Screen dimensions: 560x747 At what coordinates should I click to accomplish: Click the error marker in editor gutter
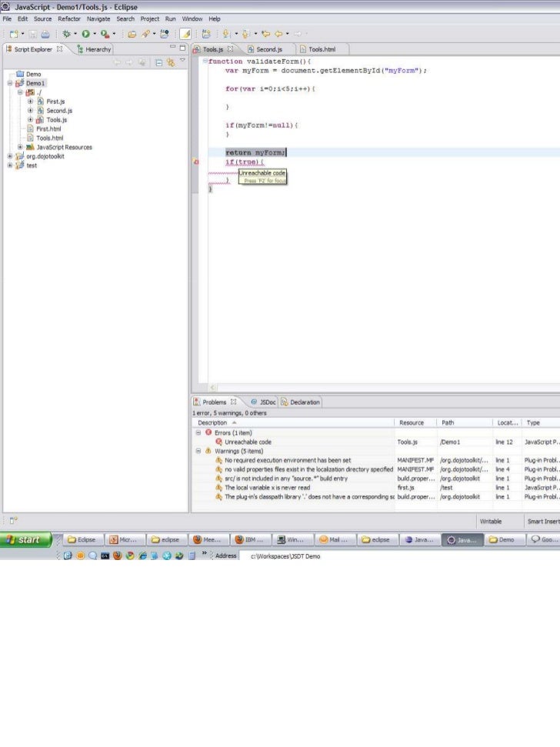(x=196, y=162)
